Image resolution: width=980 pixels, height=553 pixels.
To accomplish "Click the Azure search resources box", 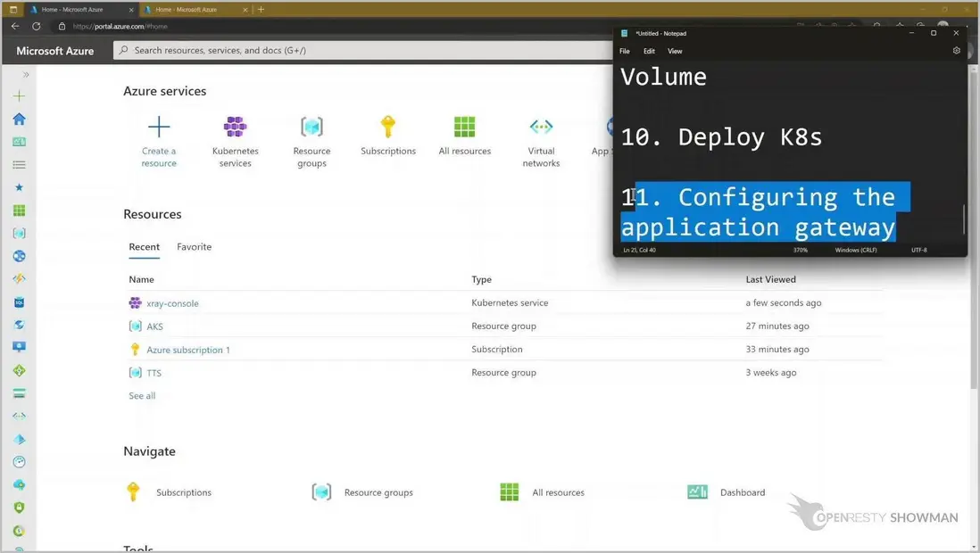I will (362, 50).
